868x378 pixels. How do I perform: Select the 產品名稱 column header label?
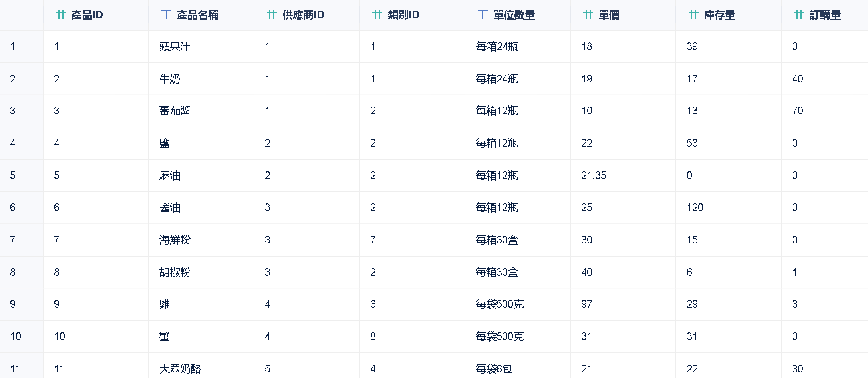pyautogui.click(x=198, y=15)
